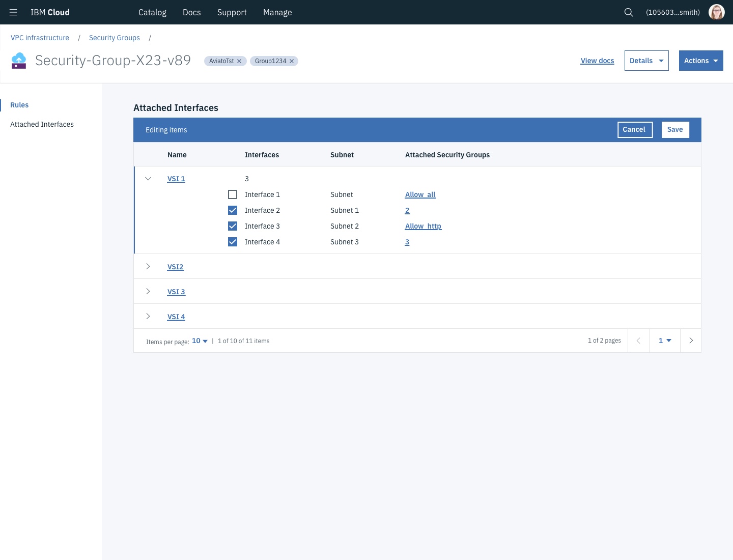733x560 pixels.
Task: Open the Catalog menu
Action: (152, 12)
